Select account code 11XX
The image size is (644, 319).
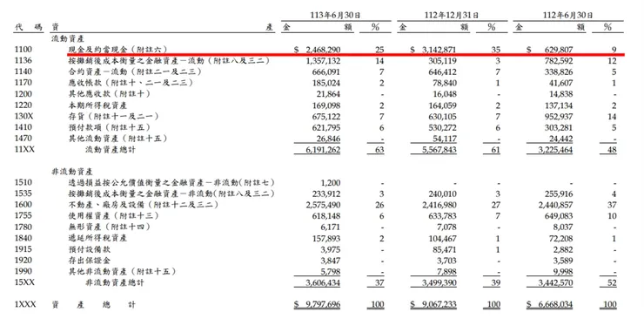point(24,150)
